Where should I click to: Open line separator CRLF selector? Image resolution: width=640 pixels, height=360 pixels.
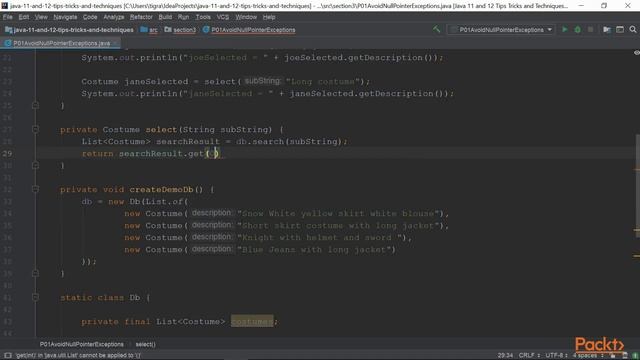pyautogui.click(x=529, y=356)
